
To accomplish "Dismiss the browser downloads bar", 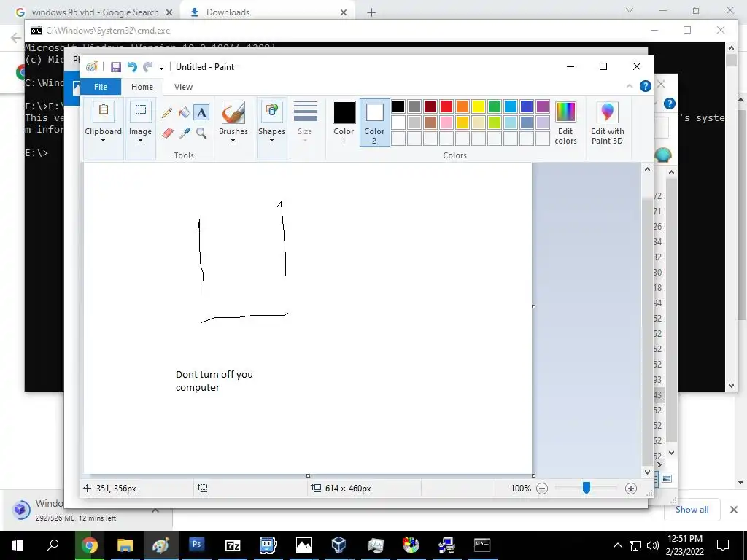I will coord(734,510).
